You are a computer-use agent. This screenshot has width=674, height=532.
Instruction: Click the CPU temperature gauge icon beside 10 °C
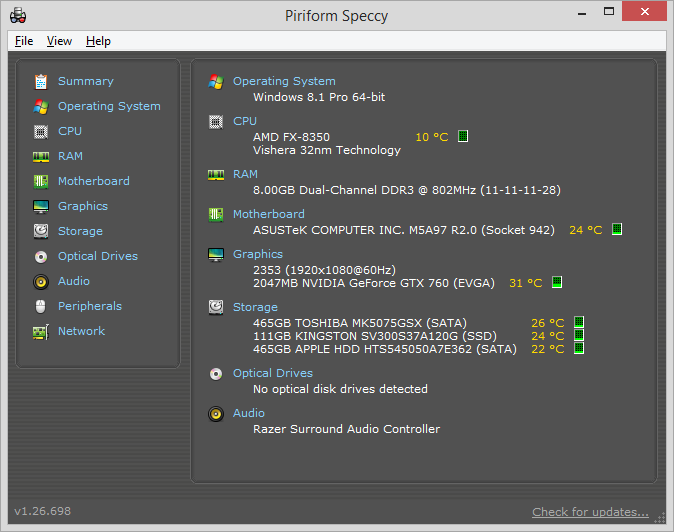(x=463, y=137)
